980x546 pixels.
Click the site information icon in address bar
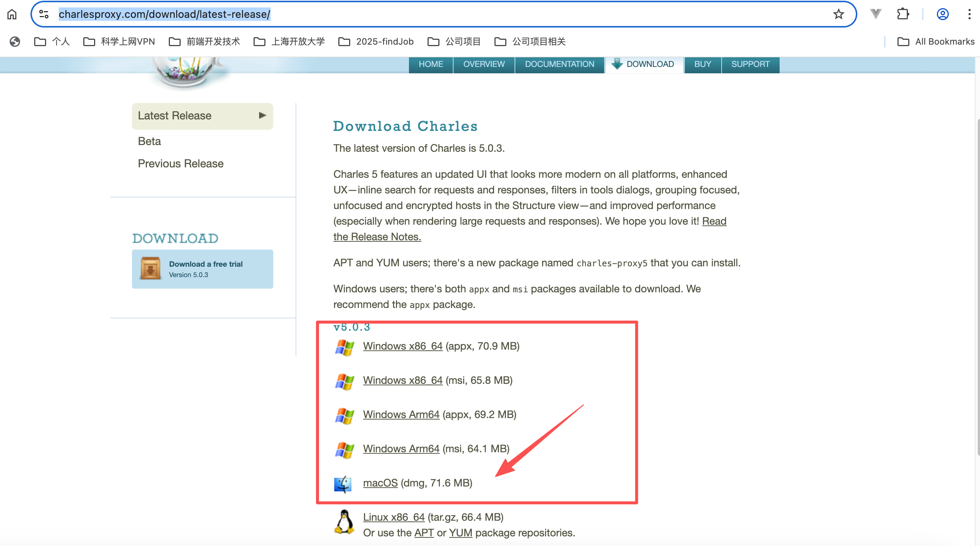pos(44,15)
